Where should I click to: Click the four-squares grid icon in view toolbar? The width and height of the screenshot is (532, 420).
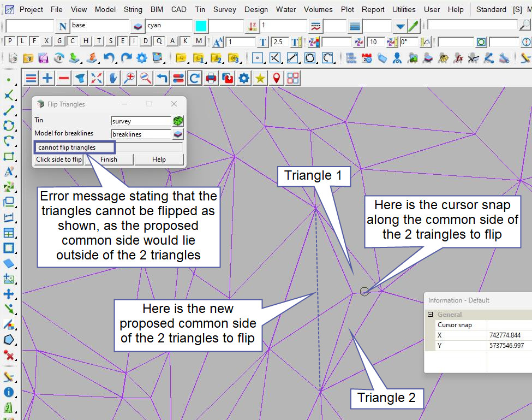coord(293,79)
